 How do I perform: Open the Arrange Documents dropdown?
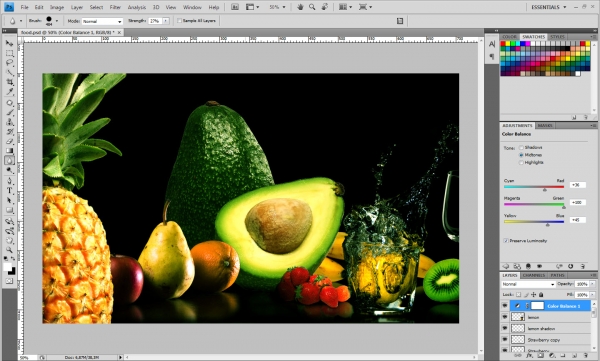pyautogui.click(x=345, y=7)
